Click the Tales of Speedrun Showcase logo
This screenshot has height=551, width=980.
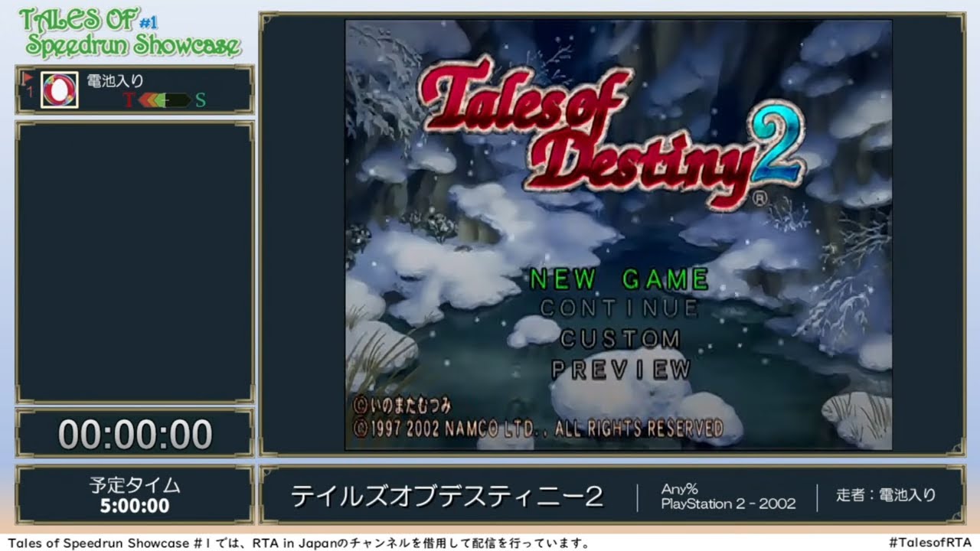[x=129, y=32]
